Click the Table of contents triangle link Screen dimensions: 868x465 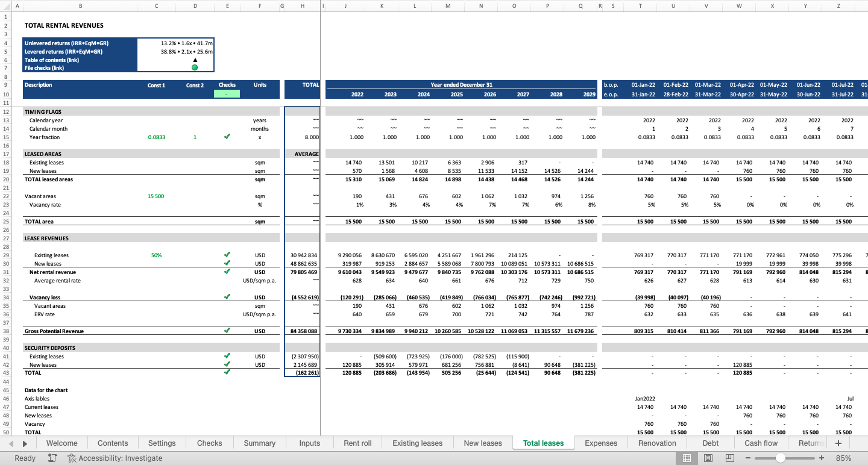[195, 60]
